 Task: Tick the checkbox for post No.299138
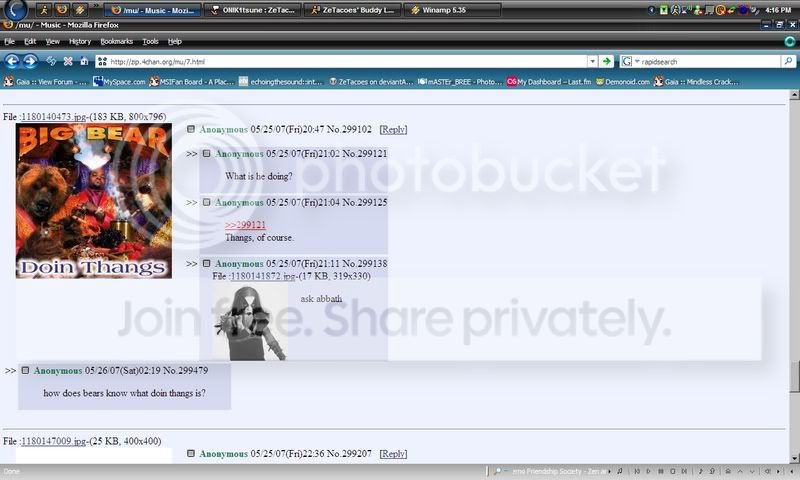207,263
